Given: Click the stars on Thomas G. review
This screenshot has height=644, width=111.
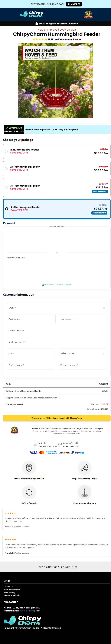Looking at the screenshot, I should (x=10, y=513).
